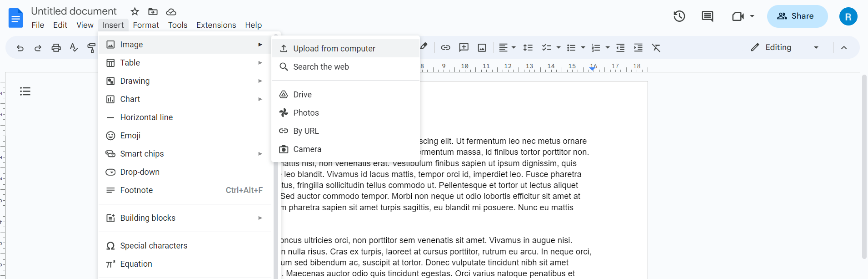Insert image from Photos

(x=345, y=113)
